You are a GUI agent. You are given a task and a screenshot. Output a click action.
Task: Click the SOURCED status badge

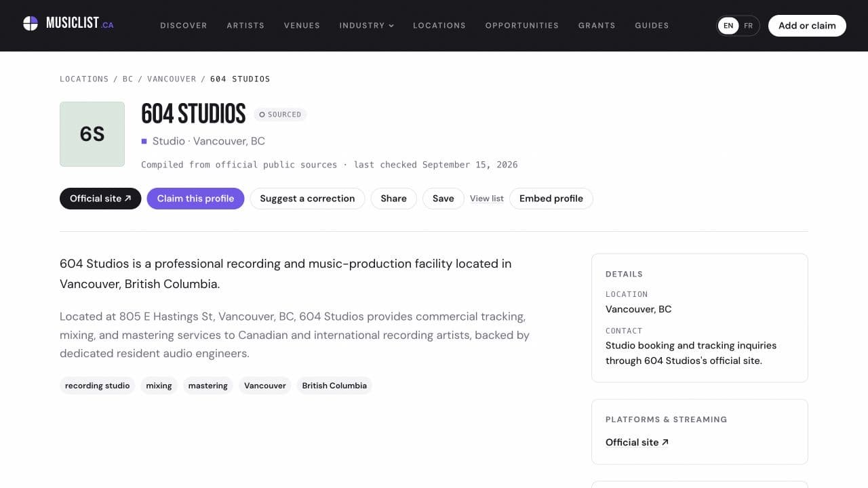point(280,115)
